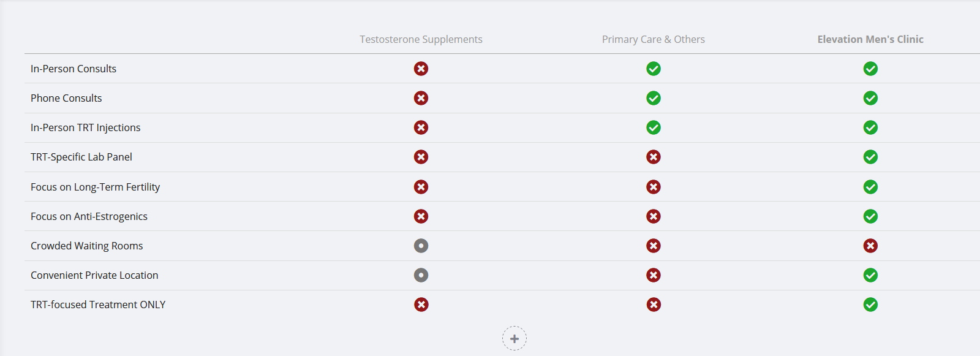Image resolution: width=980 pixels, height=356 pixels.
Task: Click the Focus on Anti-Estrogenics label
Action: (x=89, y=216)
